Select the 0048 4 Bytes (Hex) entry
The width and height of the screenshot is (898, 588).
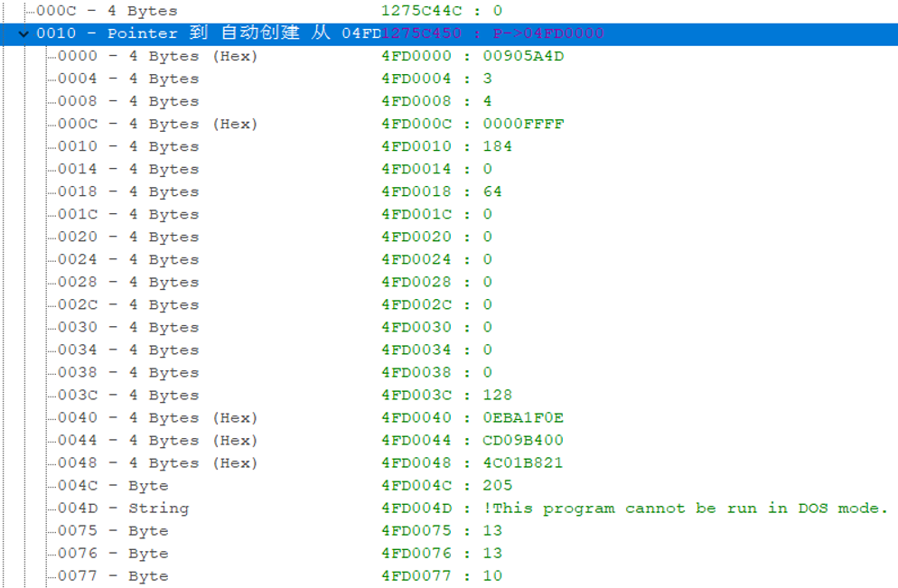[157, 463]
